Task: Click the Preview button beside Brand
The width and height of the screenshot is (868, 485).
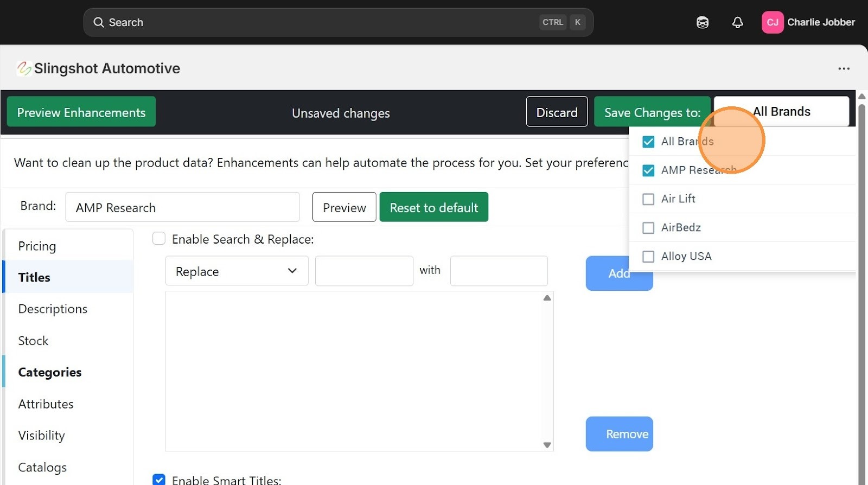Action: pyautogui.click(x=344, y=207)
